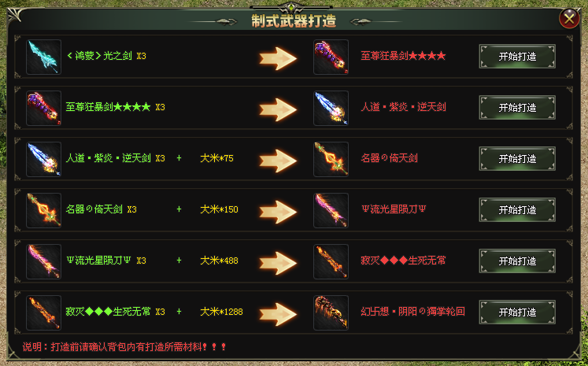Click 开始打造 for 幻乐想·阴阳の獨掌轮回

tap(517, 312)
